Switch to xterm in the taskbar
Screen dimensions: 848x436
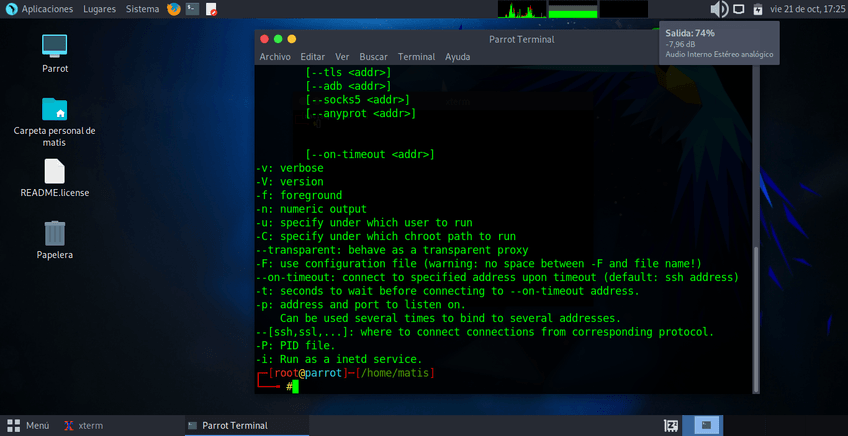84,426
